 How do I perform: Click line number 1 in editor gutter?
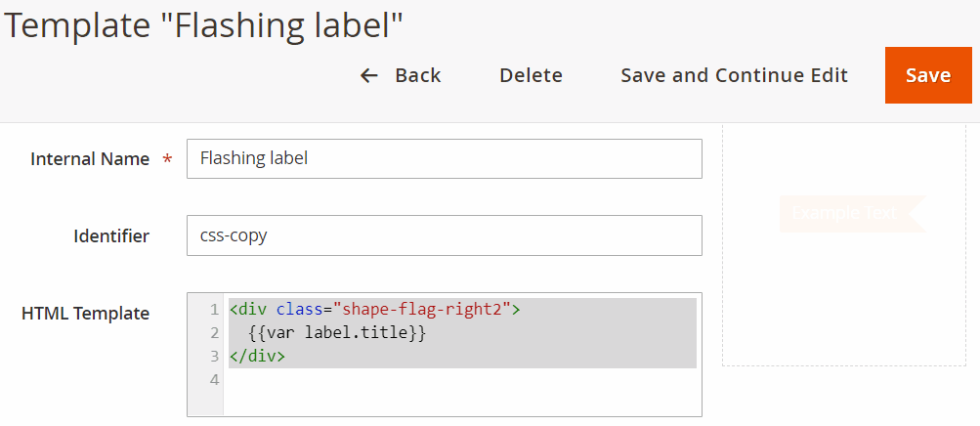coord(214,310)
